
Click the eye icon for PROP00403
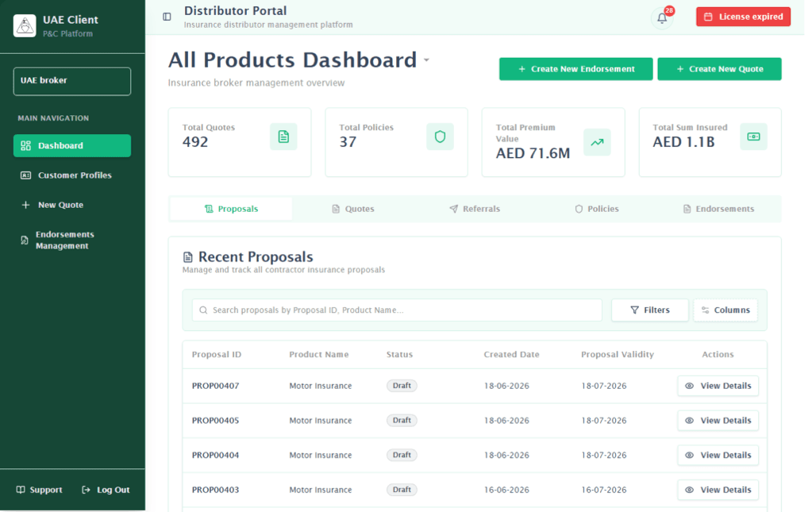click(689, 491)
